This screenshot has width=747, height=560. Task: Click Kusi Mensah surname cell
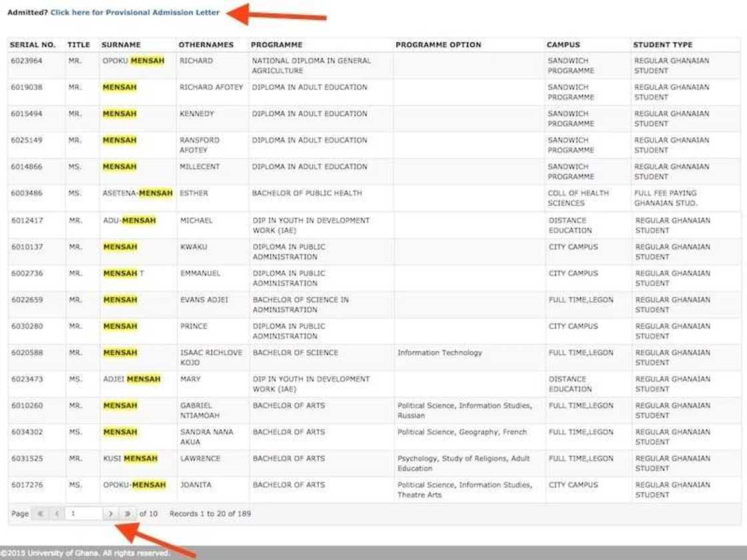pos(130,459)
